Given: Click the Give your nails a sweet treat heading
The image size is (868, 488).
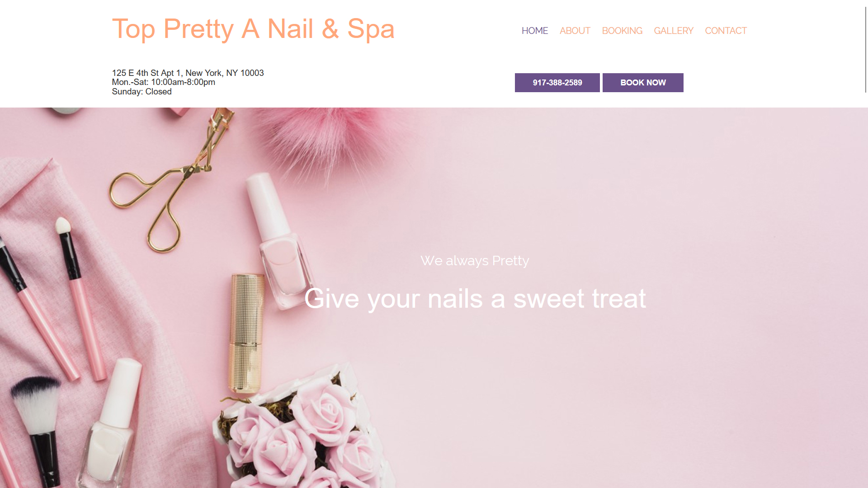Looking at the screenshot, I should [475, 299].
